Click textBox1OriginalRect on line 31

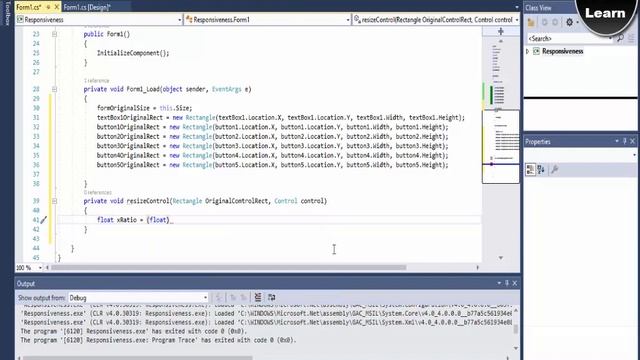coord(130,118)
